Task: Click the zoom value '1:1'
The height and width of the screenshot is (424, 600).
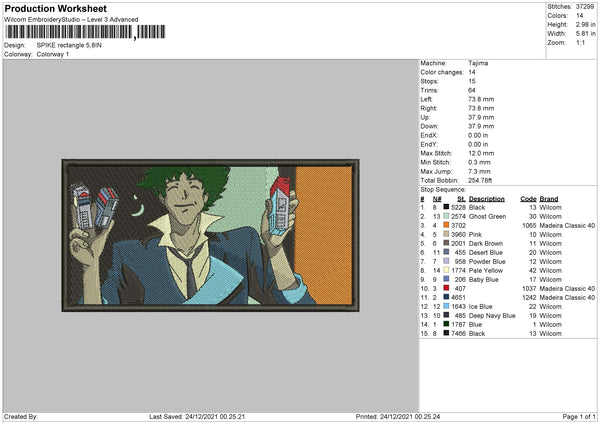Action: pyautogui.click(x=580, y=42)
